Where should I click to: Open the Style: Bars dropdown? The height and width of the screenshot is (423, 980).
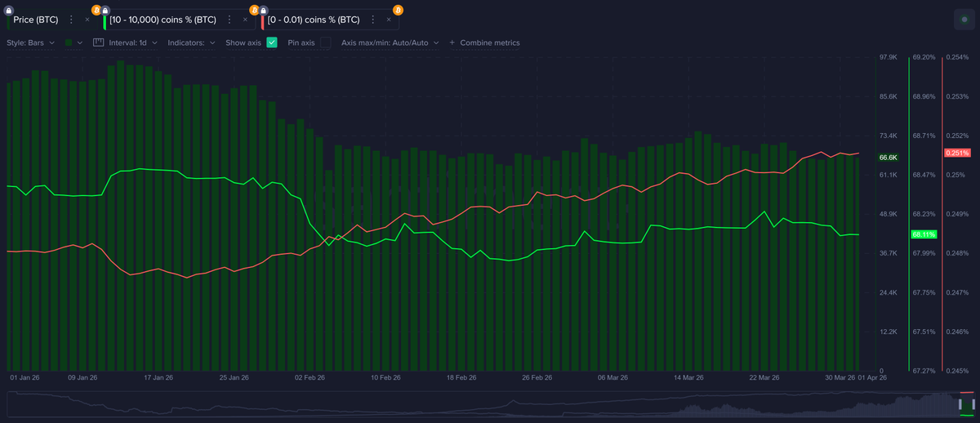(x=31, y=42)
